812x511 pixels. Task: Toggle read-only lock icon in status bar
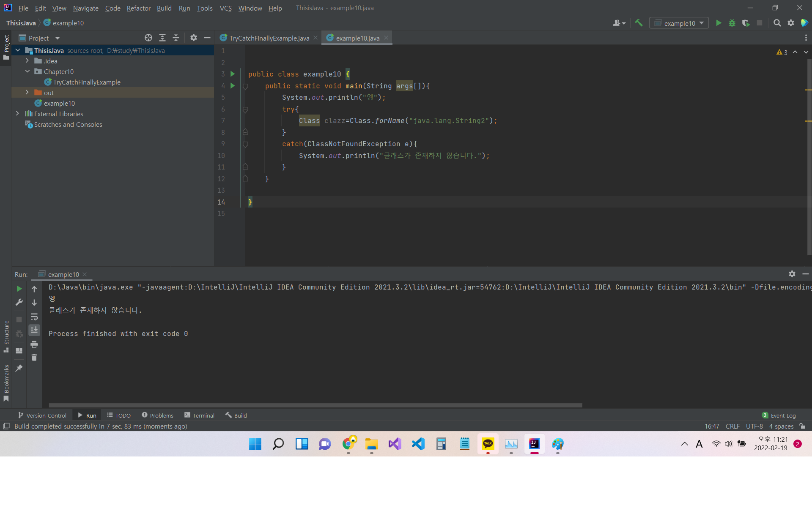pyautogui.click(x=803, y=426)
